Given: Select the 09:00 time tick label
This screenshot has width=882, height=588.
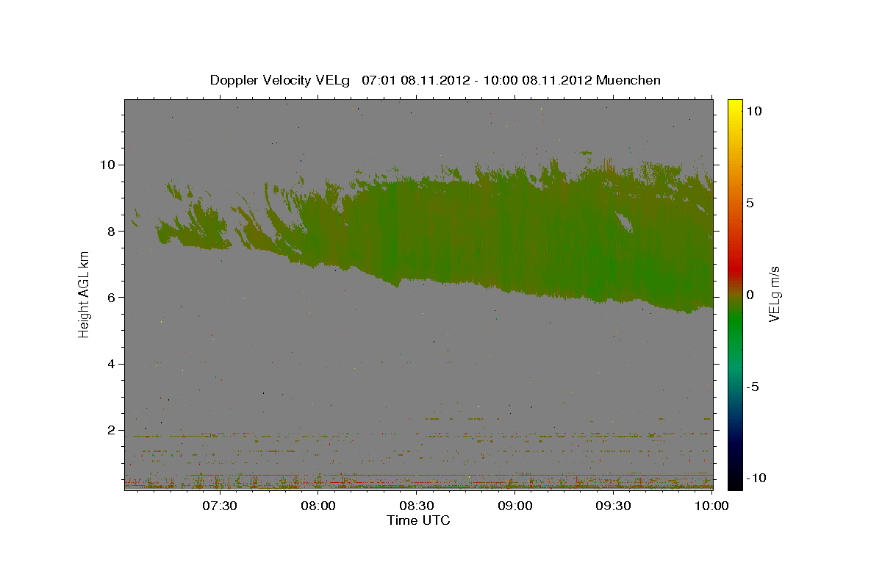Looking at the screenshot, I should (x=514, y=506).
